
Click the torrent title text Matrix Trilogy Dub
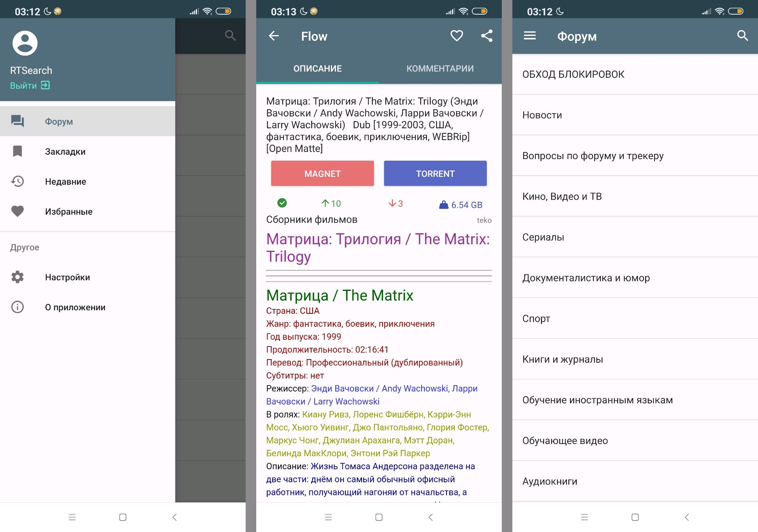375,125
